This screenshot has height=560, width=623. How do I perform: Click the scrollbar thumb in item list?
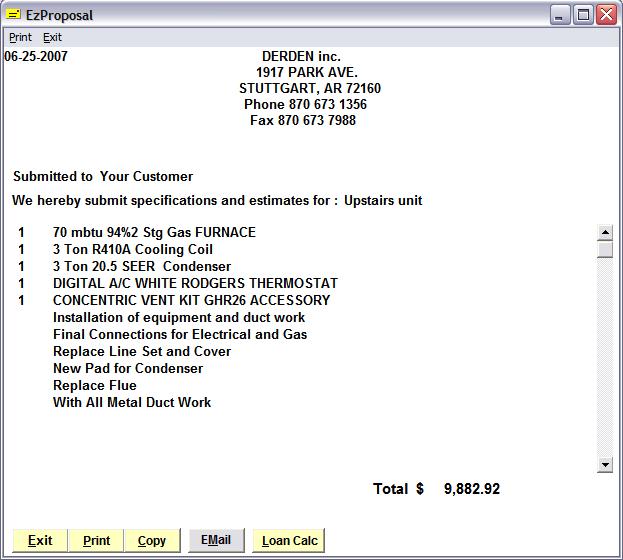click(x=605, y=250)
